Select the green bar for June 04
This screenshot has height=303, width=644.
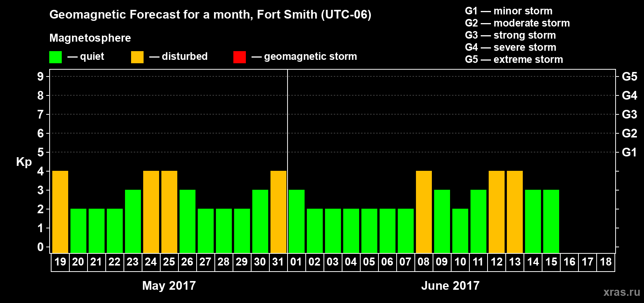pyautogui.click(x=351, y=231)
